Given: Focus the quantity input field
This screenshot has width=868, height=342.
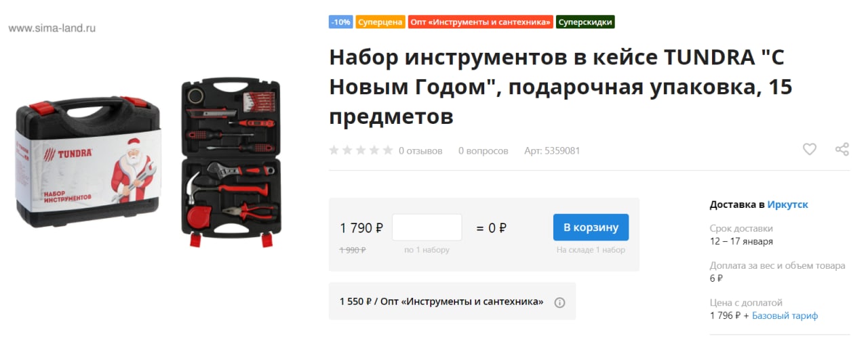Looking at the screenshot, I should [x=427, y=228].
